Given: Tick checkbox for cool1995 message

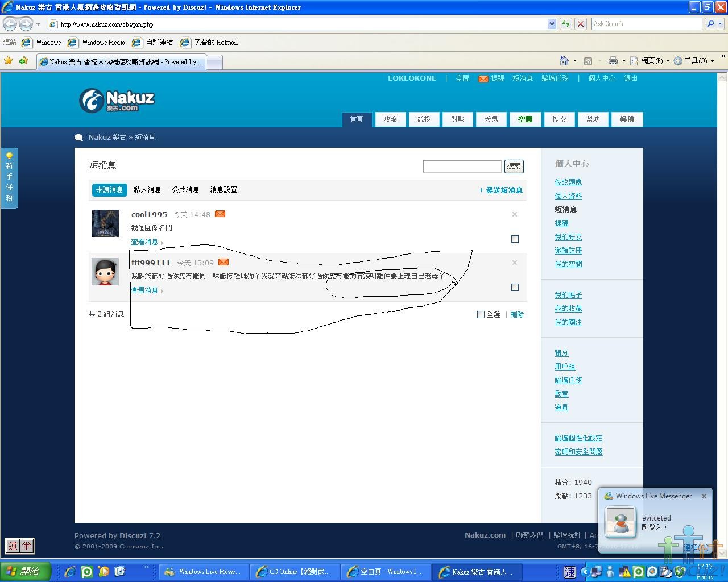Looking at the screenshot, I should click(x=515, y=239).
